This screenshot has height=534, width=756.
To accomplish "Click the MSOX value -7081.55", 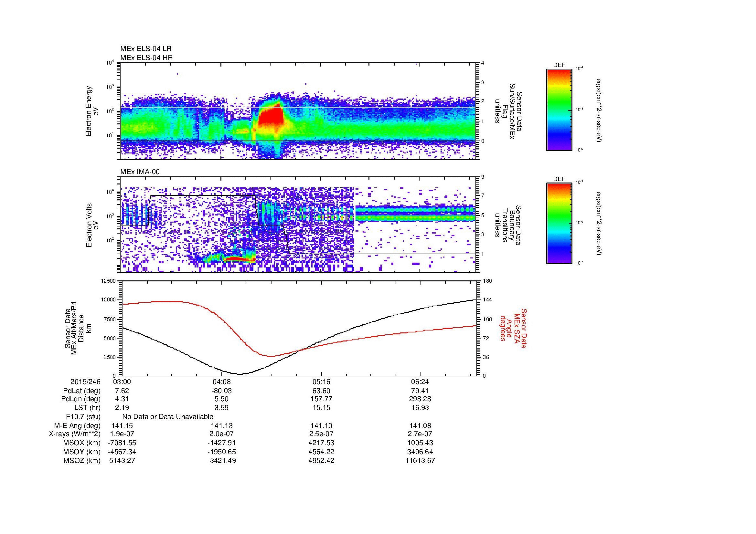I will (122, 443).
